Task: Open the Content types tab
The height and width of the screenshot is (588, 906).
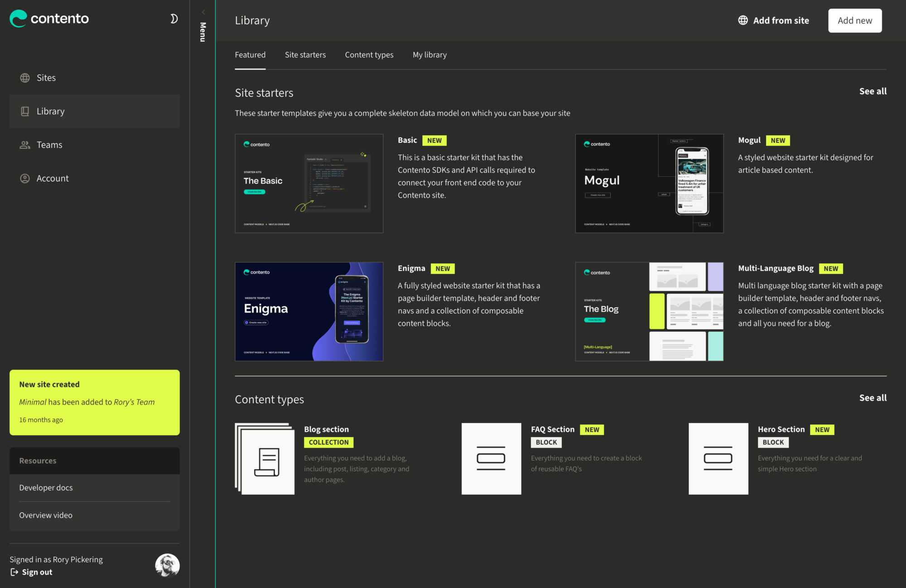Action: (x=369, y=55)
